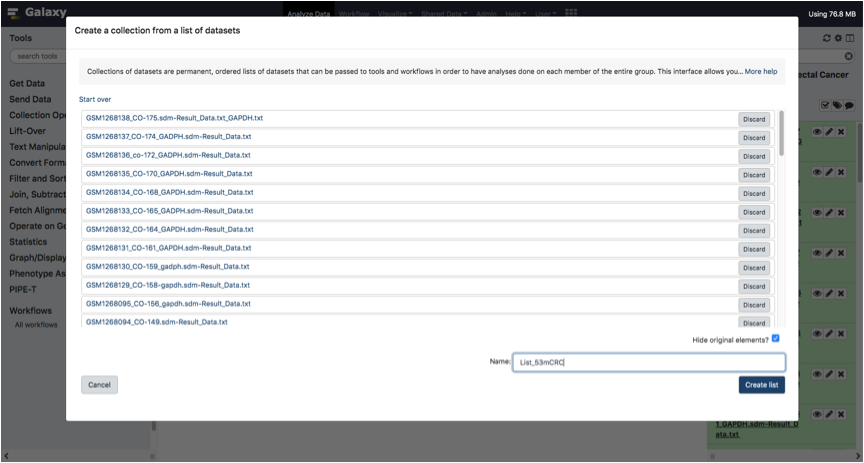Screen dimensions: 864x463
Task: Open the Help dropdown menu
Action: coord(516,14)
